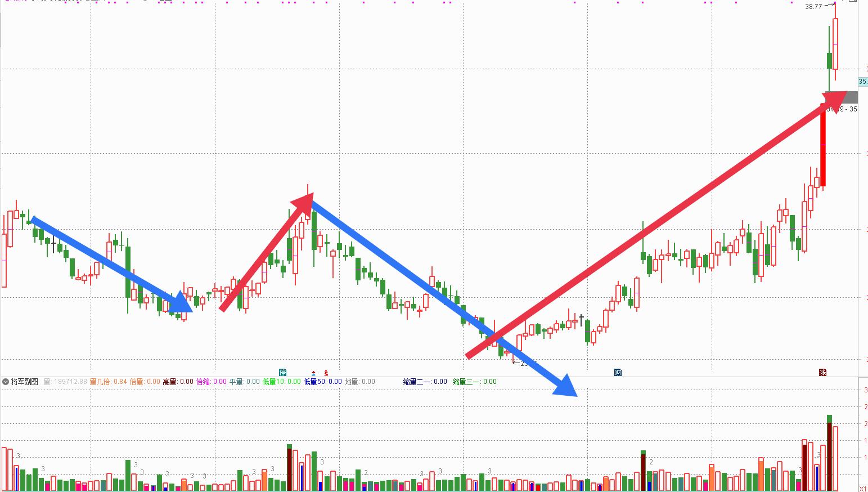Select the 低量50: 0.00 indicator value
The width and height of the screenshot is (868, 492).
coord(323,382)
